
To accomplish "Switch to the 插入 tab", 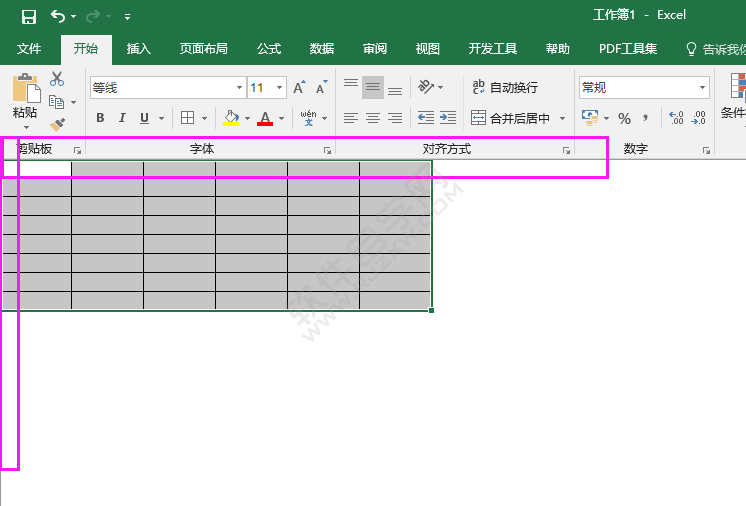I will tap(139, 49).
